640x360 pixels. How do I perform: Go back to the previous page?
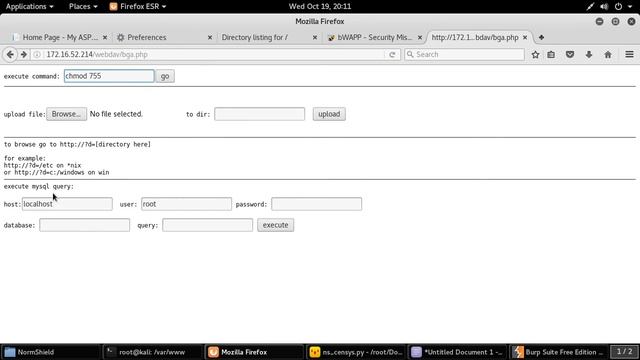(10, 54)
